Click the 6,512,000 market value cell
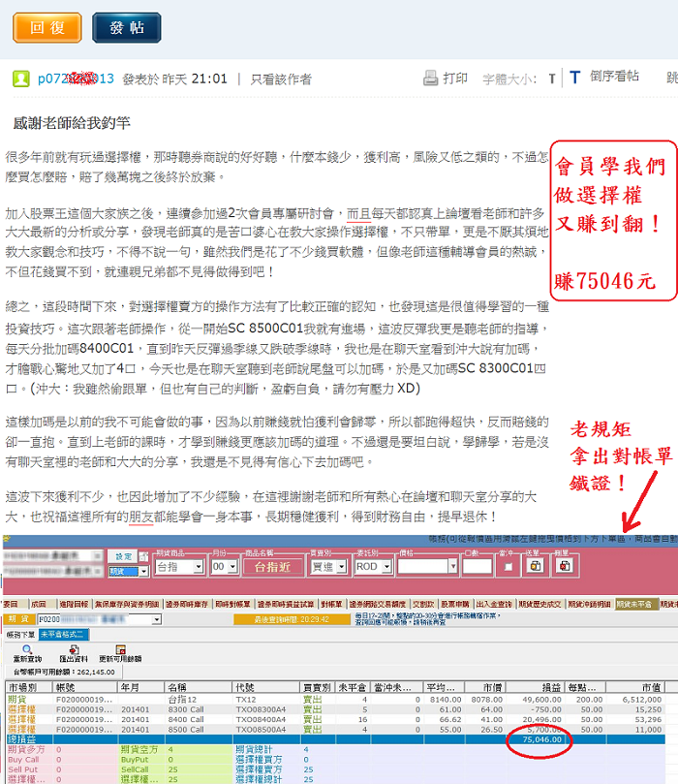The width and height of the screenshot is (678, 784). coord(641,700)
